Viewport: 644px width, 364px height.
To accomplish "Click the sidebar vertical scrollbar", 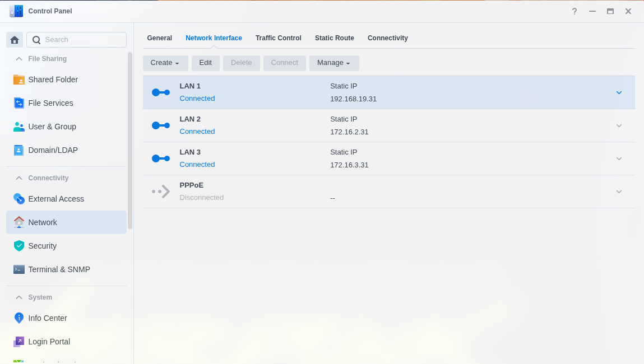I will coord(130,141).
